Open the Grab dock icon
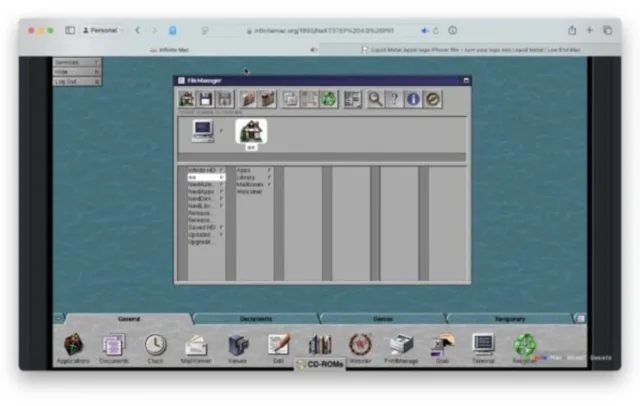640x406 pixels. pyautogui.click(x=442, y=345)
